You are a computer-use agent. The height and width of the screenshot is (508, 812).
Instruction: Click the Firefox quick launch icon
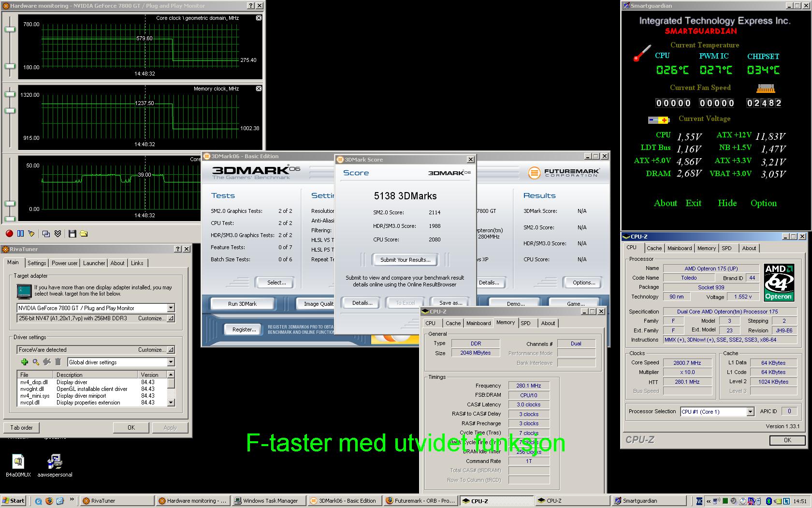pos(49,501)
